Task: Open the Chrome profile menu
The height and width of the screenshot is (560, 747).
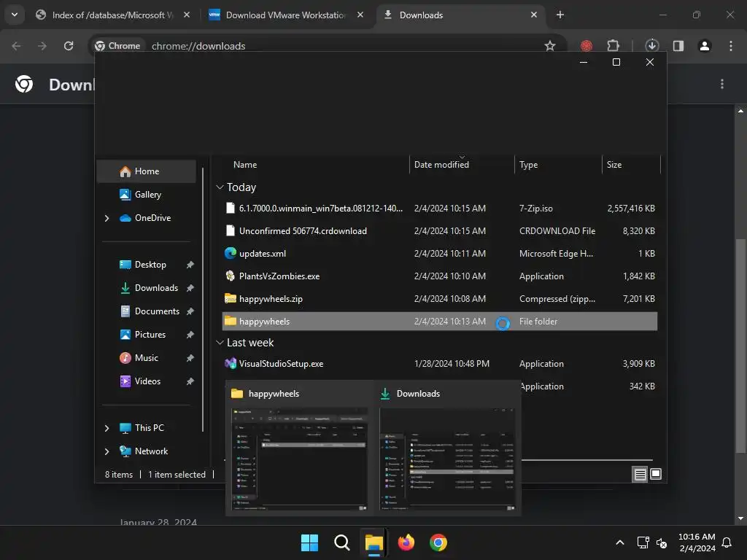Action: pos(705,46)
